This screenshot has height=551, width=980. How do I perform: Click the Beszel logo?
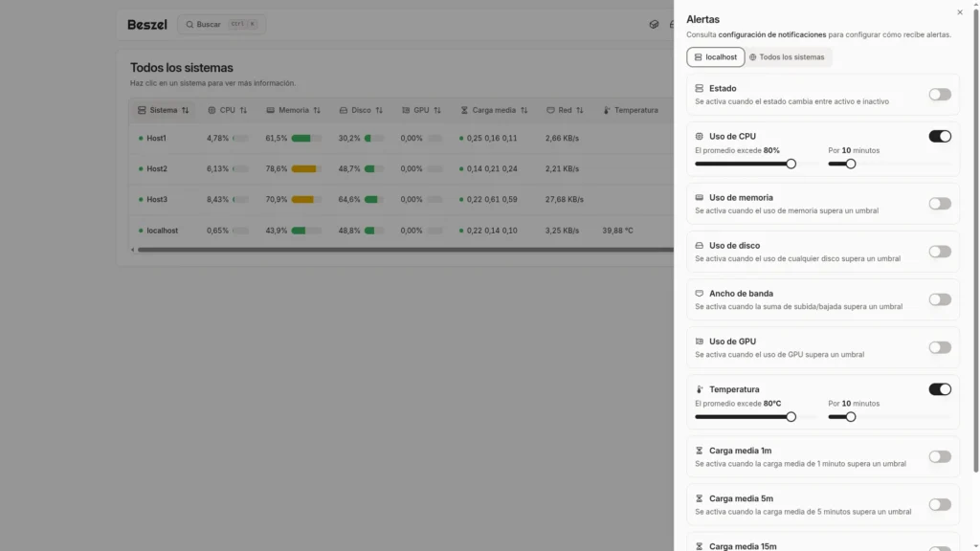(x=146, y=24)
